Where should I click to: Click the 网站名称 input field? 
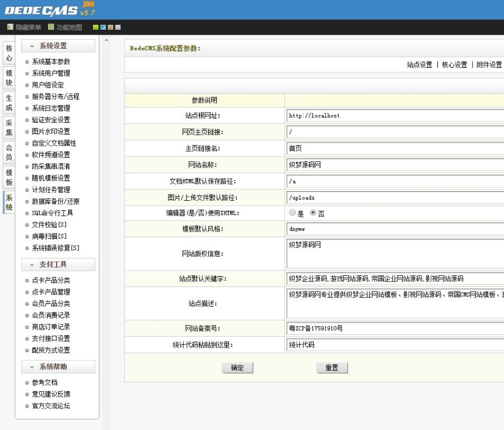395,165
